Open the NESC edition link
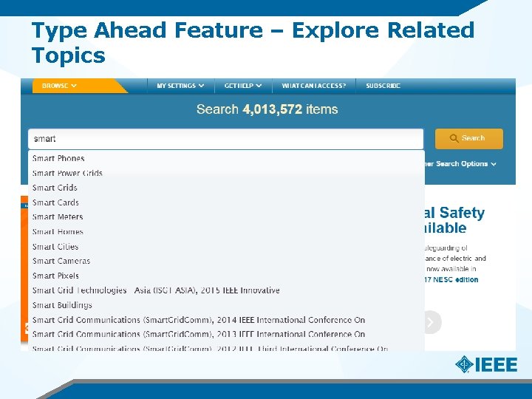This screenshot has height=399, width=532. [451, 280]
